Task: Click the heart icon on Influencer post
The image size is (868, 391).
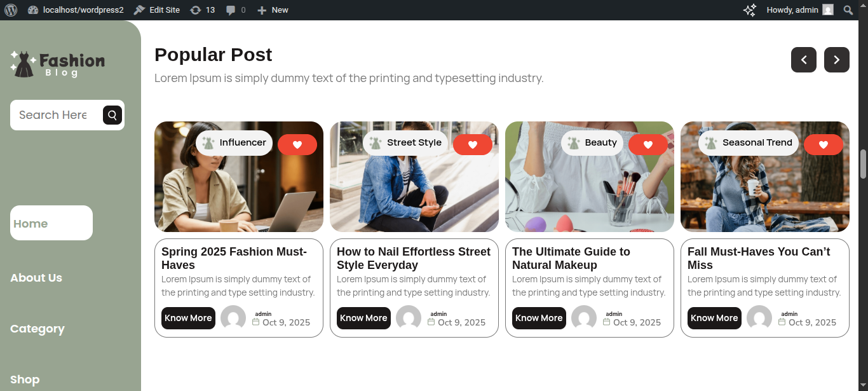Action: tap(297, 145)
